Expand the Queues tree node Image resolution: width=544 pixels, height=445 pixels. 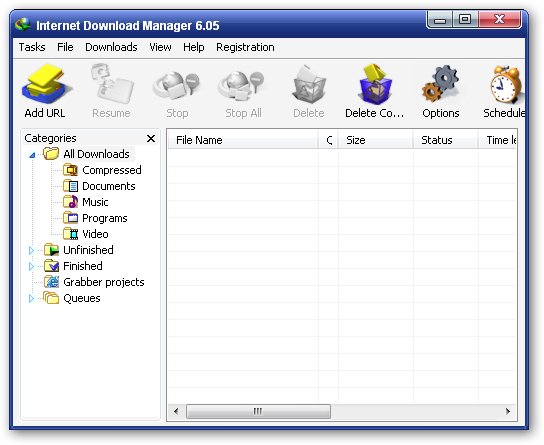click(31, 298)
